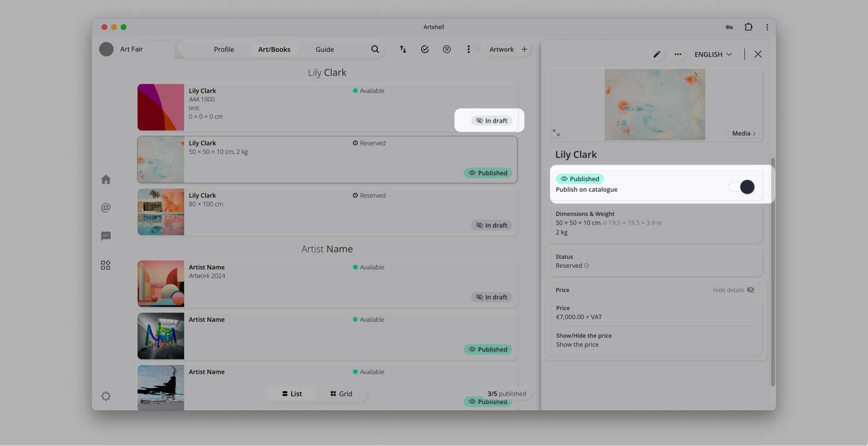
Task: Click the circled checkmark select icon
Action: (425, 49)
